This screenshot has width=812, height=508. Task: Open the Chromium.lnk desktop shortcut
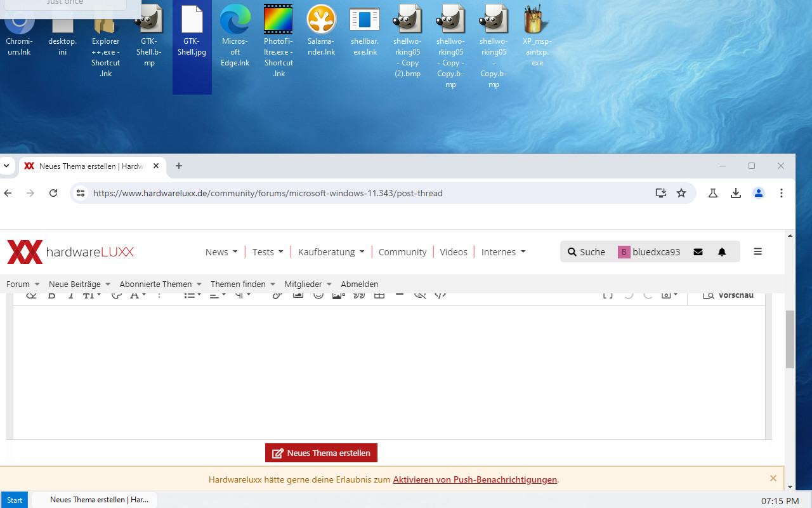click(19, 30)
